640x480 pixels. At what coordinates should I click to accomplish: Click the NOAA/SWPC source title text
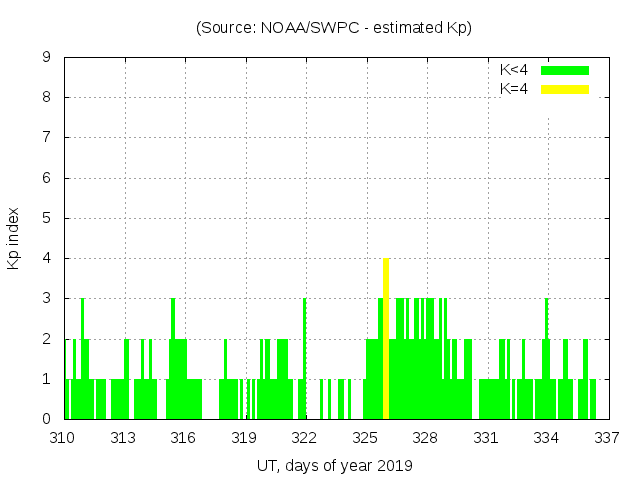point(334,28)
